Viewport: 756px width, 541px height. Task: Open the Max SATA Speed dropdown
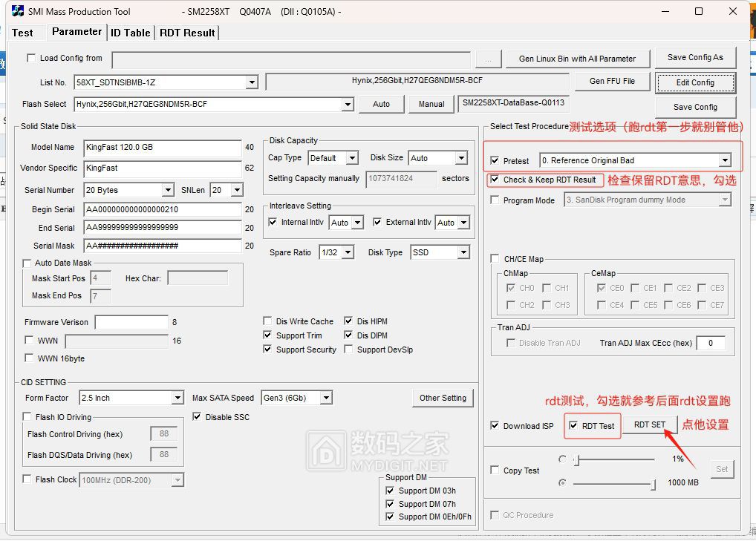tap(327, 398)
